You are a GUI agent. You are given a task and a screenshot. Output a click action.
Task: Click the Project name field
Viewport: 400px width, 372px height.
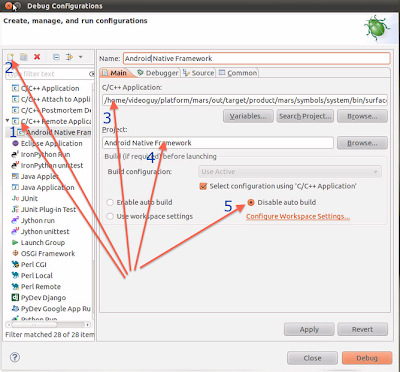[x=218, y=143]
